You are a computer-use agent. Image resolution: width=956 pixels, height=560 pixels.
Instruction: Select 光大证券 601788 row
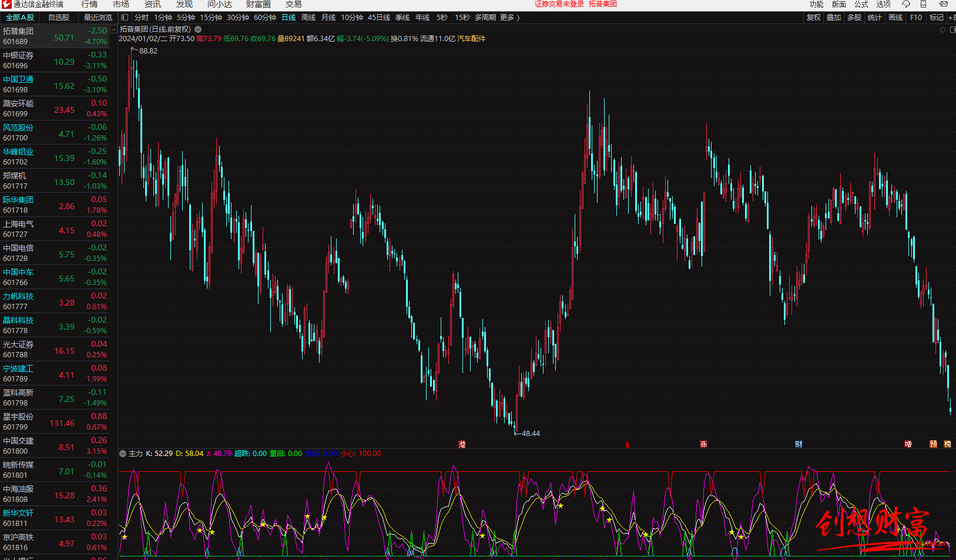(x=55, y=349)
